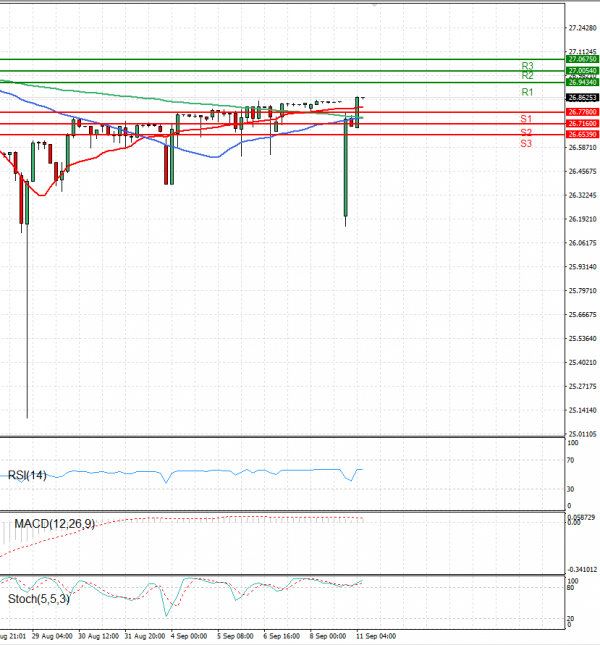The height and width of the screenshot is (645, 600).
Task: Click the 25.93140 price axis value
Action: click(x=582, y=267)
